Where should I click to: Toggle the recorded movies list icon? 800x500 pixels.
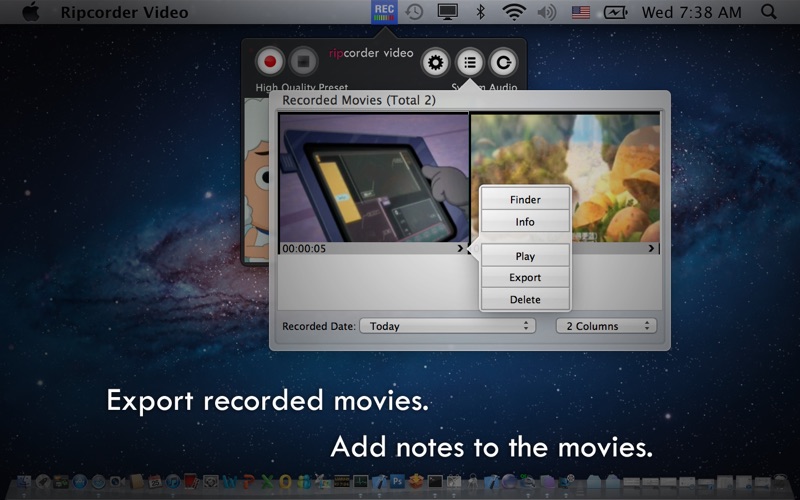click(x=470, y=62)
